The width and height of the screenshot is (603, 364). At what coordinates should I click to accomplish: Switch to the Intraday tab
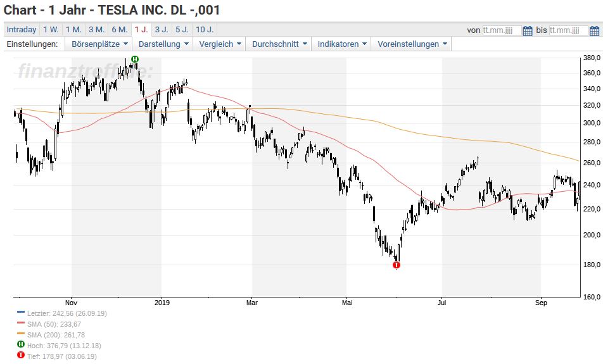(x=22, y=30)
